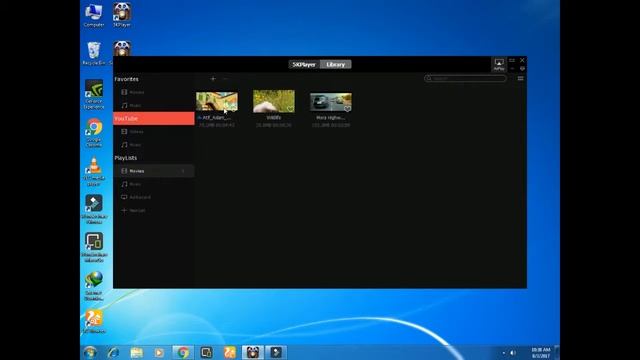Favorite the Wildlife video with its heart icon

coord(290,109)
